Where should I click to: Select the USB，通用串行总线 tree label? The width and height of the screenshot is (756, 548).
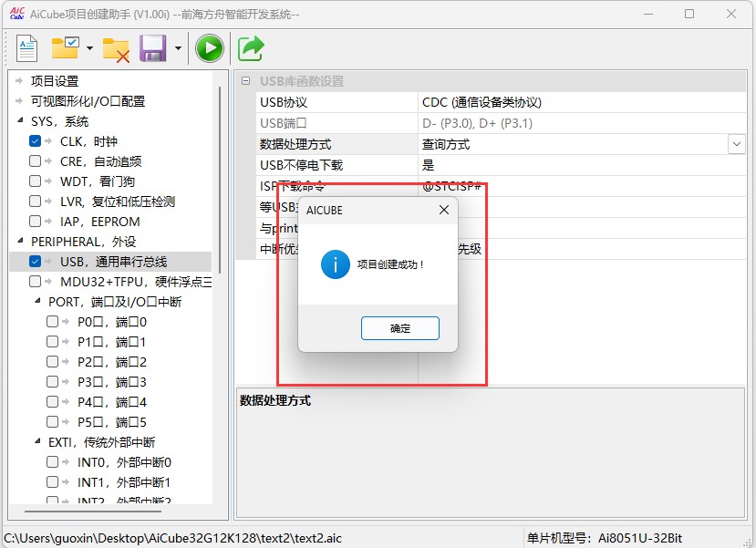point(113,262)
